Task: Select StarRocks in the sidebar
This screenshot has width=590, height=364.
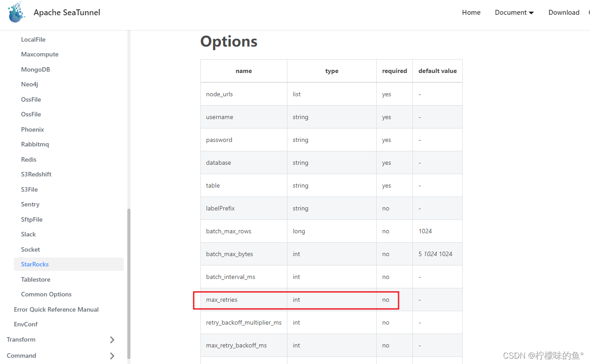Action: click(69, 264)
